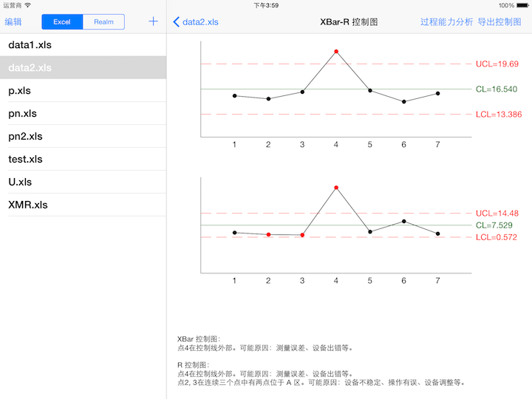Tap the 编辑 edit button
Image resolution: width=532 pixels, height=399 pixels.
(x=13, y=22)
